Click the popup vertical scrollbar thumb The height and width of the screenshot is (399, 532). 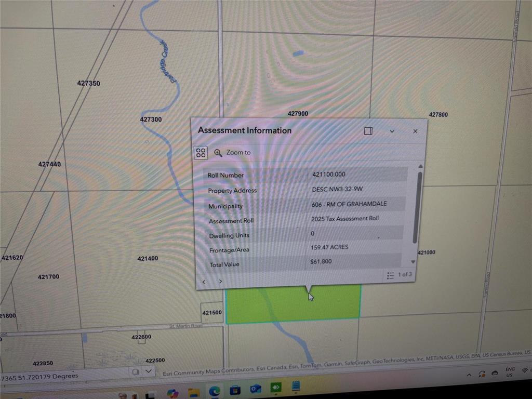pos(416,208)
